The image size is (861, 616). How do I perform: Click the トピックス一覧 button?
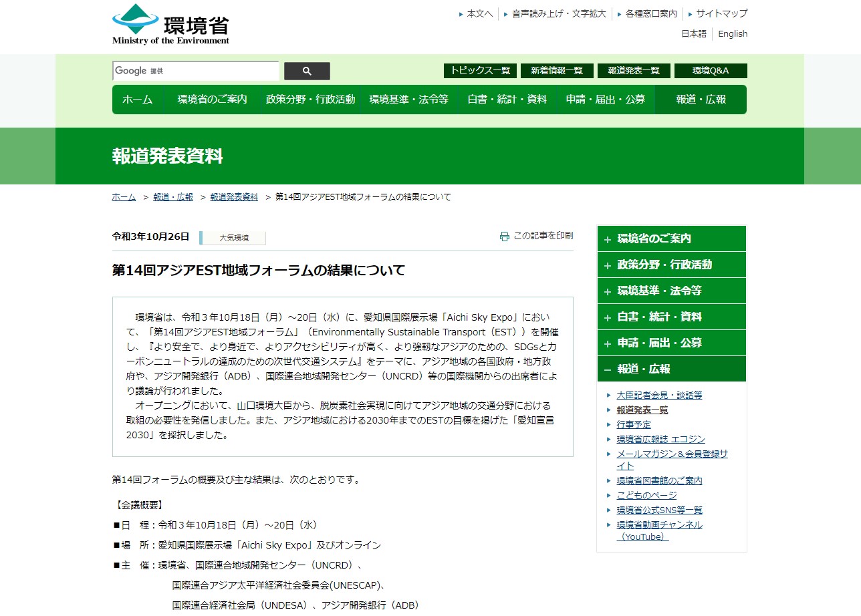tap(480, 71)
